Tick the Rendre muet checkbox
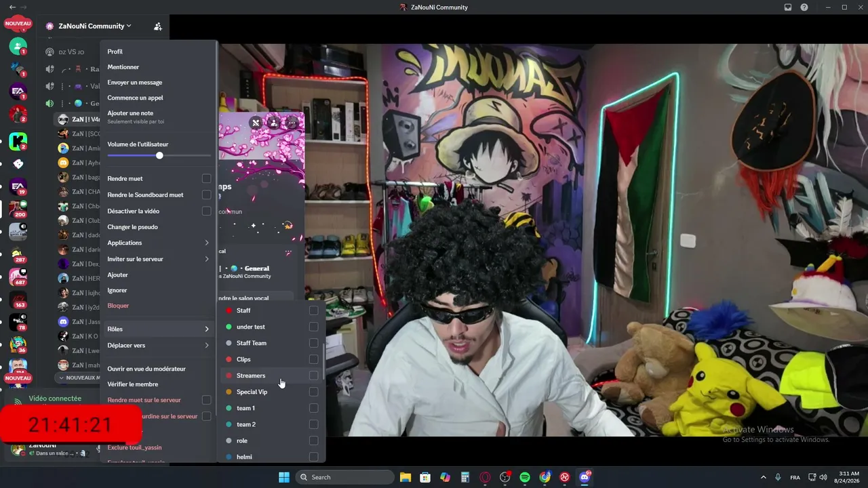This screenshot has width=868, height=488. (x=206, y=179)
